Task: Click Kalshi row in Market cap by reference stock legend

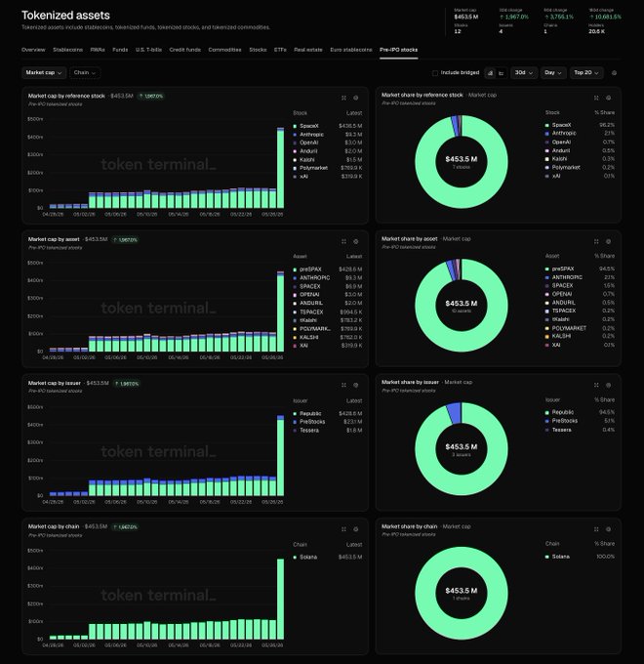Action: tap(328, 159)
